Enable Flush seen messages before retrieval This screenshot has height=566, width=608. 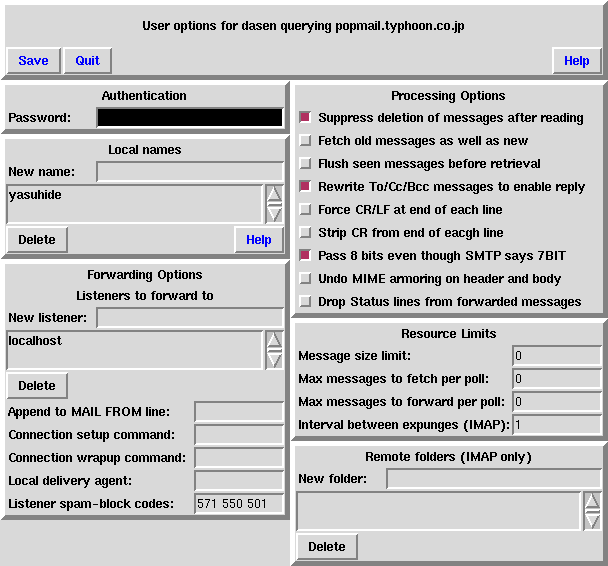305,163
